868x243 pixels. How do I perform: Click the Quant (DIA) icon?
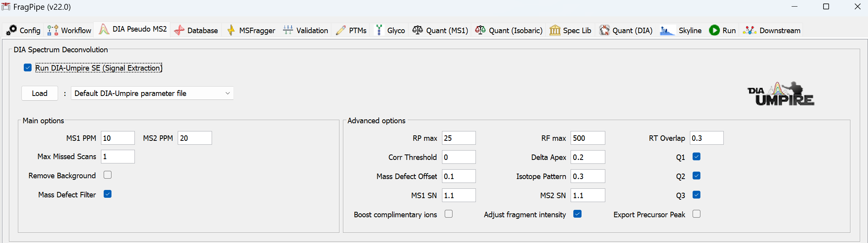pyautogui.click(x=605, y=30)
